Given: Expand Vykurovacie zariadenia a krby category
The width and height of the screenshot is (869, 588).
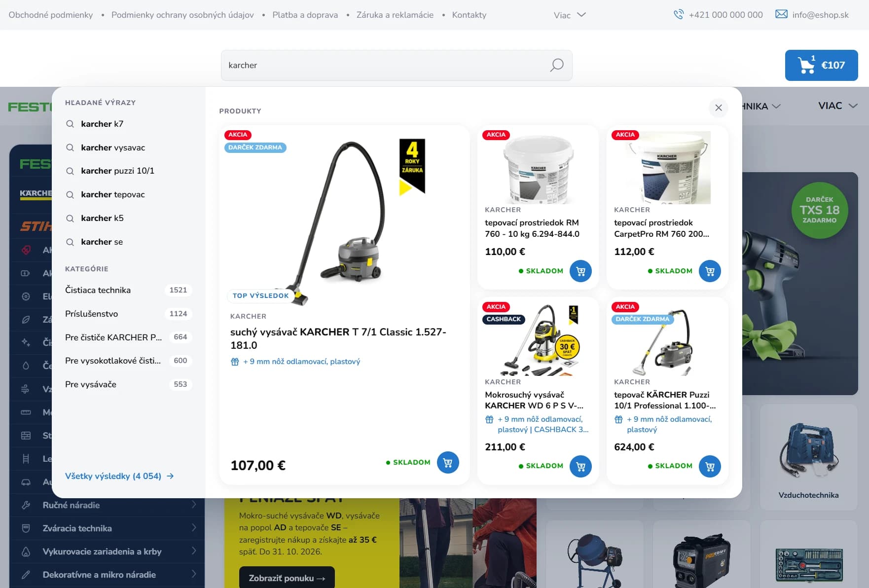Looking at the screenshot, I should pyautogui.click(x=108, y=551).
